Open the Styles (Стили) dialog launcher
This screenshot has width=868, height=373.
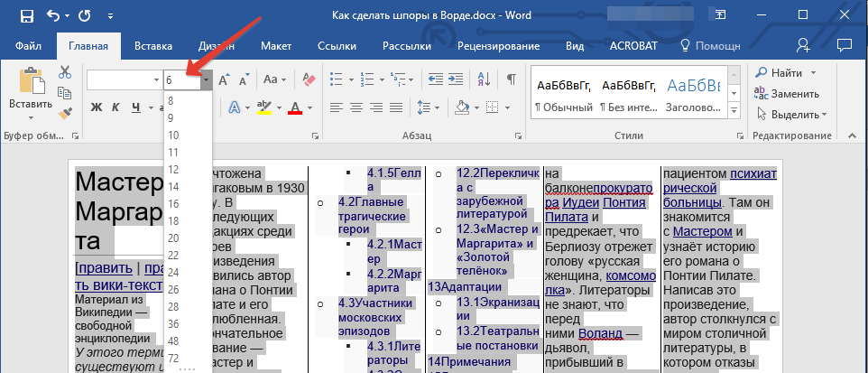pyautogui.click(x=740, y=135)
